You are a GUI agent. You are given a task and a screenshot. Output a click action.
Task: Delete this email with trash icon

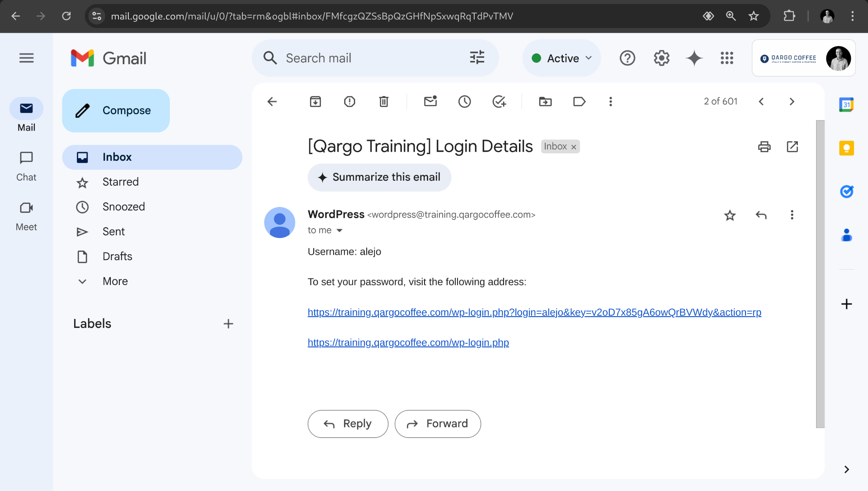pyautogui.click(x=384, y=102)
